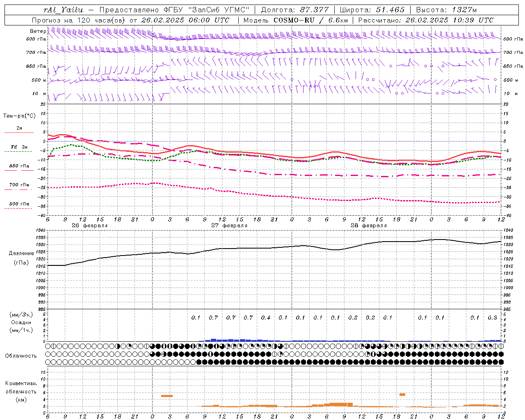Click the "26 февраля" date label
525x420 pixels.
(90, 225)
